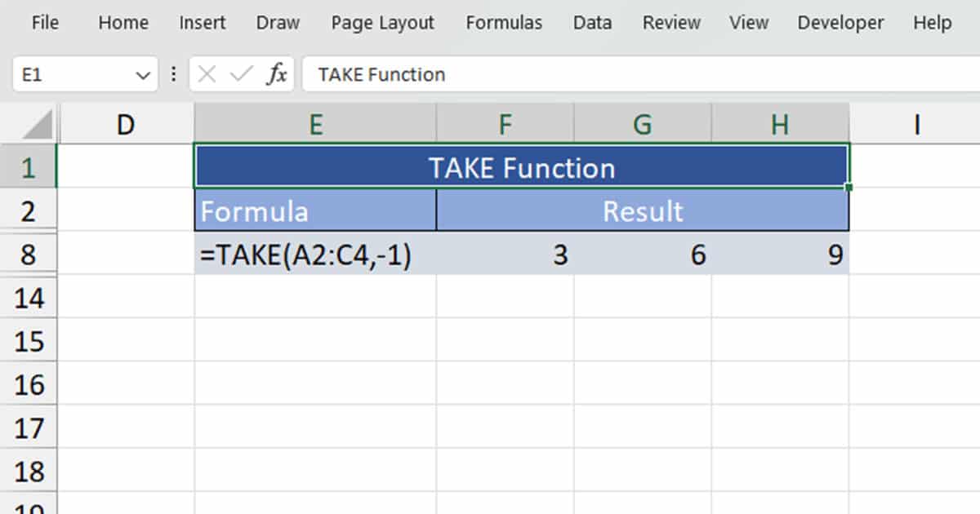
Task: Select row 8 header
Action: click(x=29, y=255)
